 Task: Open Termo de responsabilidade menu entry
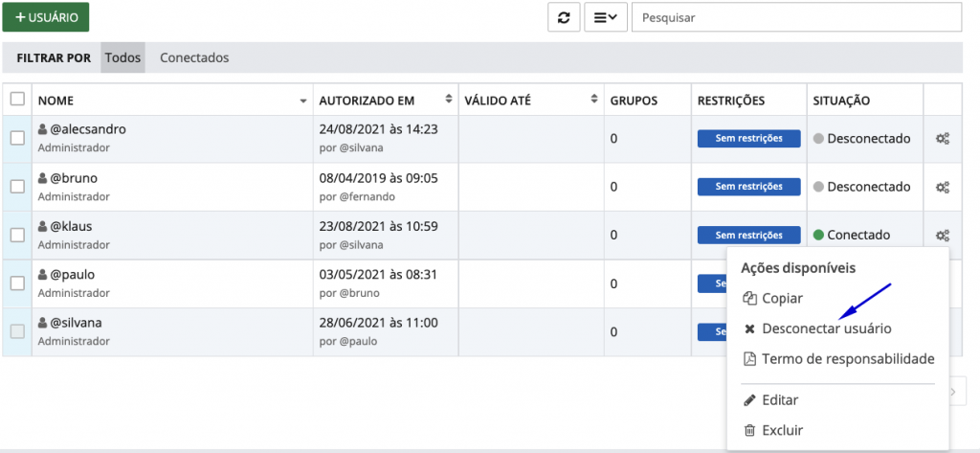click(x=838, y=359)
